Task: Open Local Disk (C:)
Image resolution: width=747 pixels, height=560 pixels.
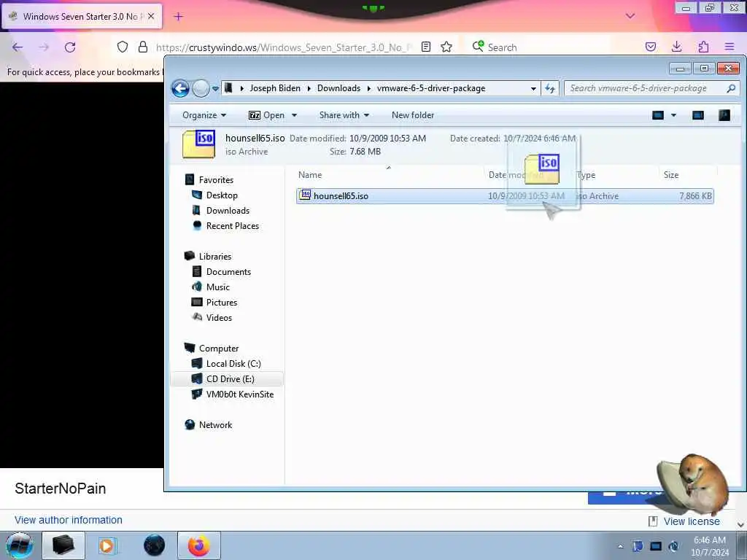Action: 233,364
